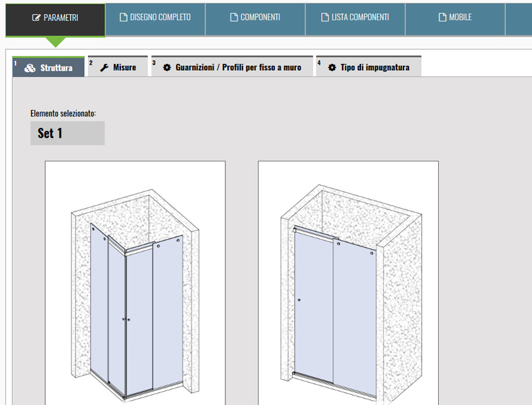The height and width of the screenshot is (405, 532).
Task: Click the wrench icon on Misure tab
Action: (x=104, y=68)
